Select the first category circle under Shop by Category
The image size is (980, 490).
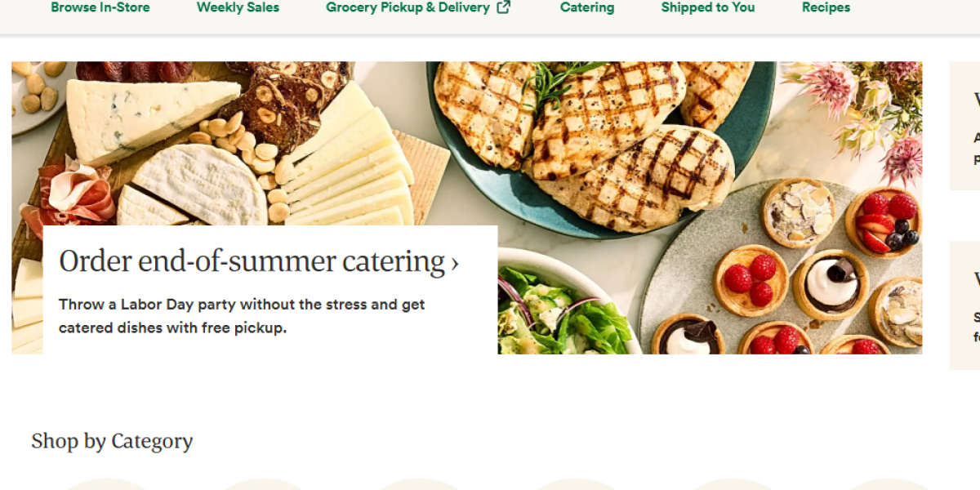coord(107,484)
